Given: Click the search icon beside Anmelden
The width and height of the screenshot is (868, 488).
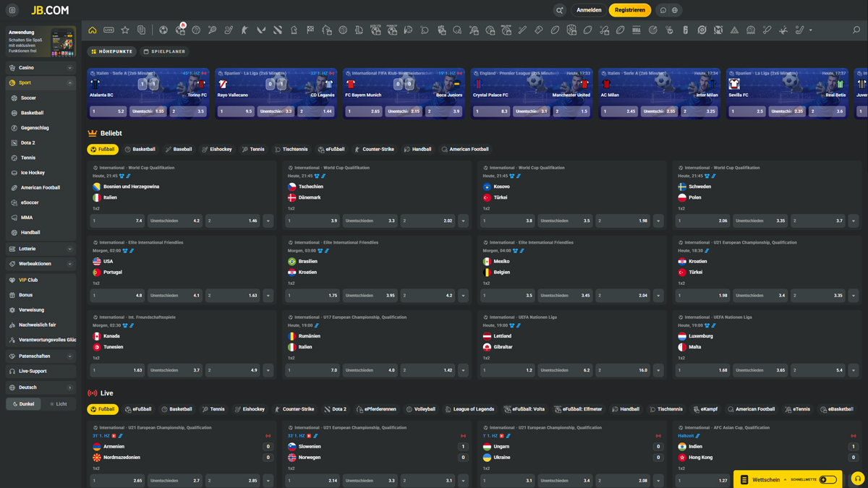Looking at the screenshot, I should tap(560, 10).
